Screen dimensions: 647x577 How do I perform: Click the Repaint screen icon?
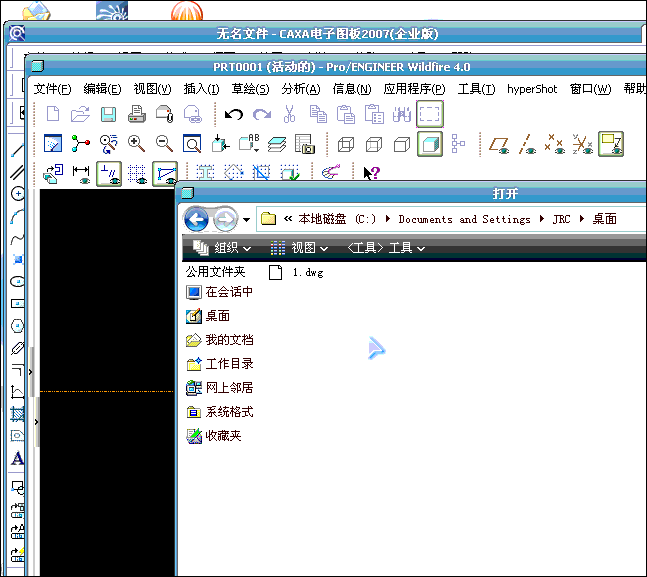(x=53, y=144)
